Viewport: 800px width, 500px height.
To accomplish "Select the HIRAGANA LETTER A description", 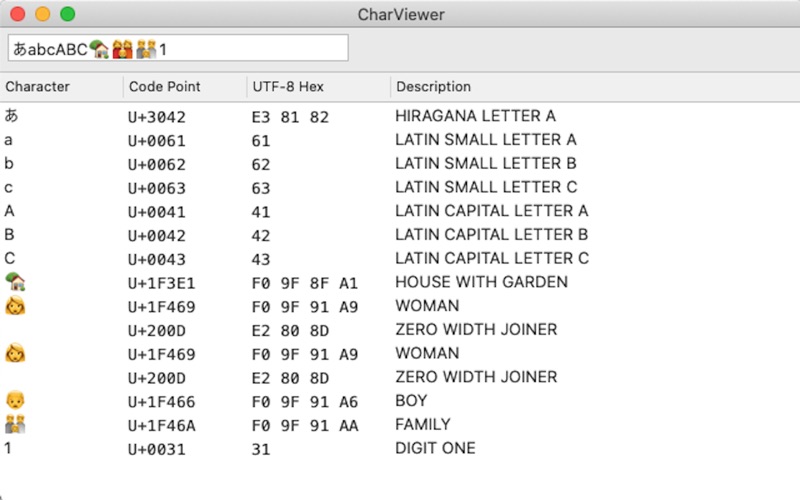I will tap(475, 116).
